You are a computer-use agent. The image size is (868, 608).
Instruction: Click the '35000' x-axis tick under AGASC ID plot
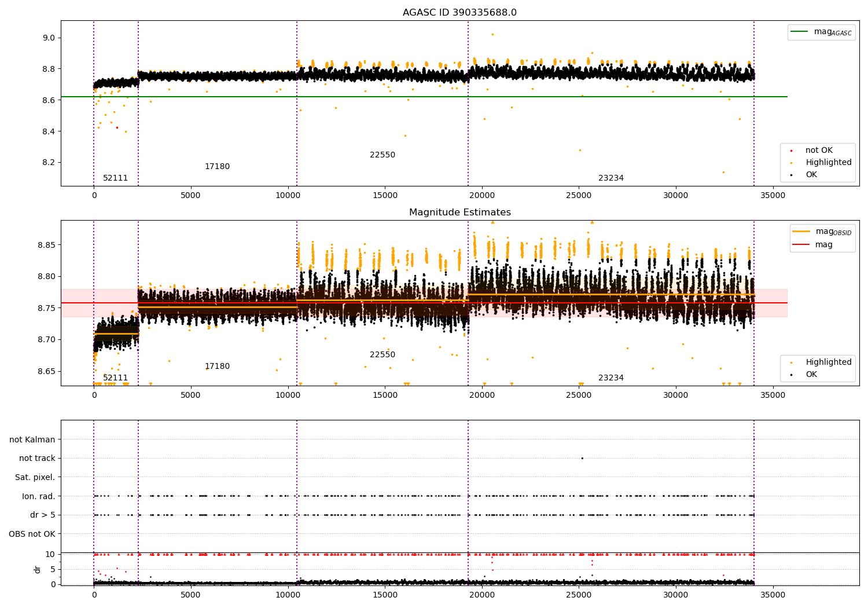click(773, 196)
